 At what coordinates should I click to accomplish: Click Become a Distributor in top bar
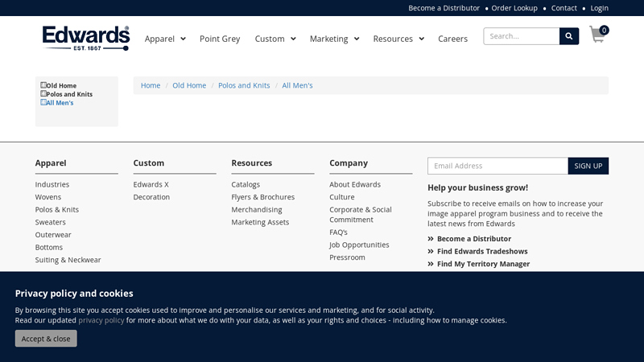coord(444,8)
